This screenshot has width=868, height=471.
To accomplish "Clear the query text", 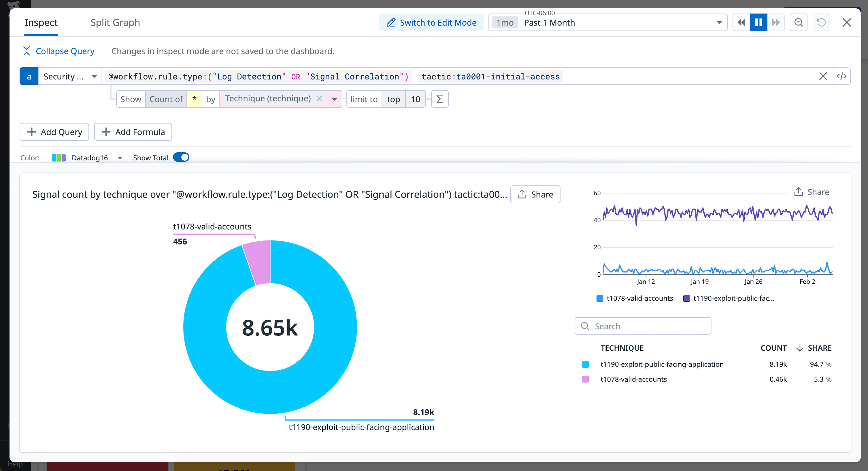I will [823, 76].
